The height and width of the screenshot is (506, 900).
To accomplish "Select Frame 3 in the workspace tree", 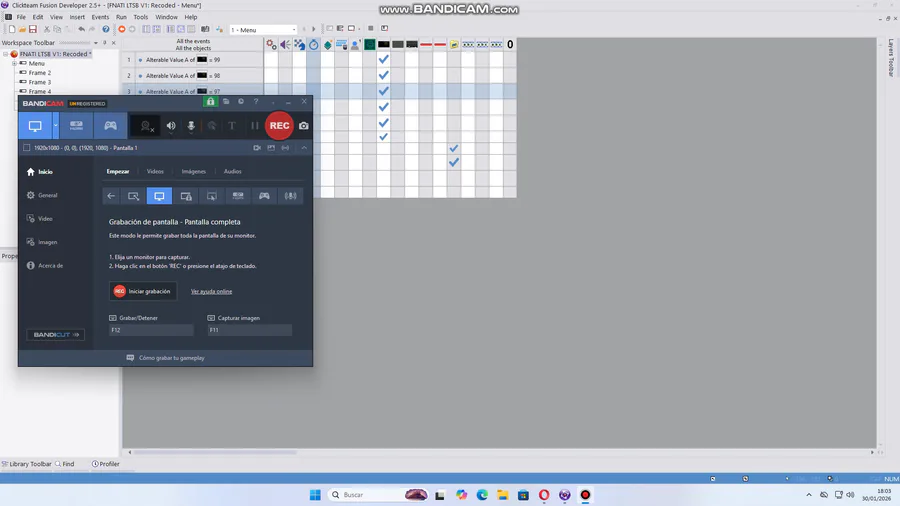I will tap(40, 82).
